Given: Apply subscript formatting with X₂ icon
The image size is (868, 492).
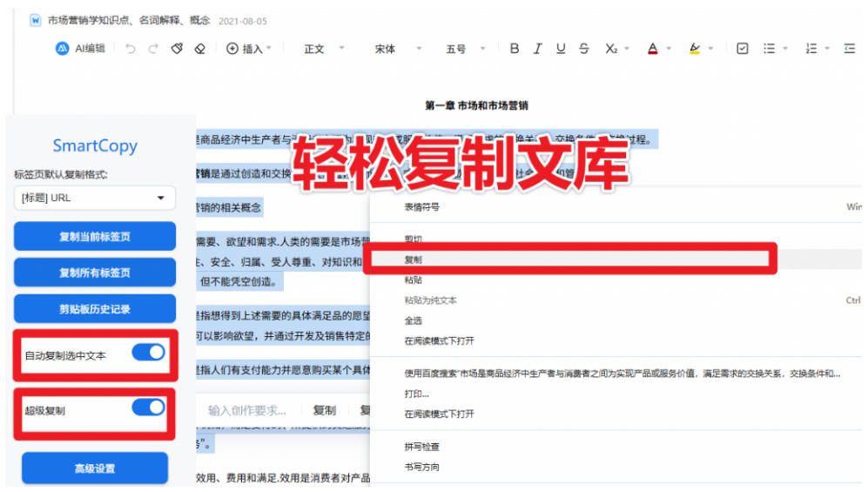Looking at the screenshot, I should pyautogui.click(x=610, y=49).
